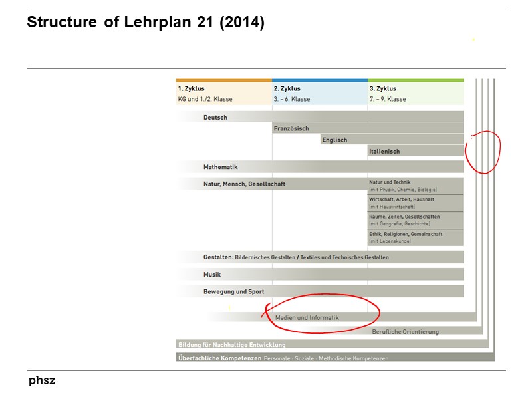
Task: Select the Berufliche Orientierung bar
Action: click(x=406, y=331)
